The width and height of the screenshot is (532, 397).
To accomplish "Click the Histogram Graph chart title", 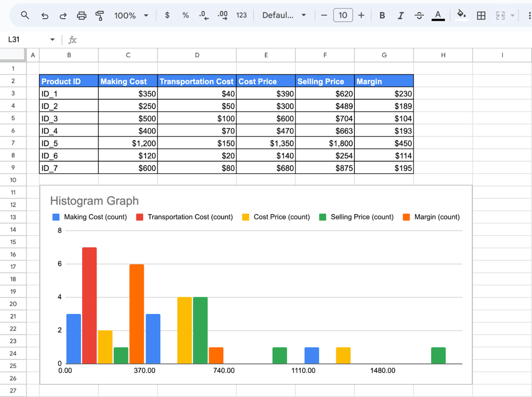I will (95, 201).
